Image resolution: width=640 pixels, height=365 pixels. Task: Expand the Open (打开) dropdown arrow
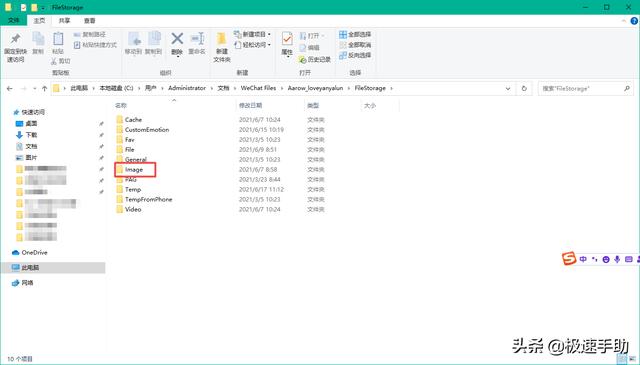point(323,36)
